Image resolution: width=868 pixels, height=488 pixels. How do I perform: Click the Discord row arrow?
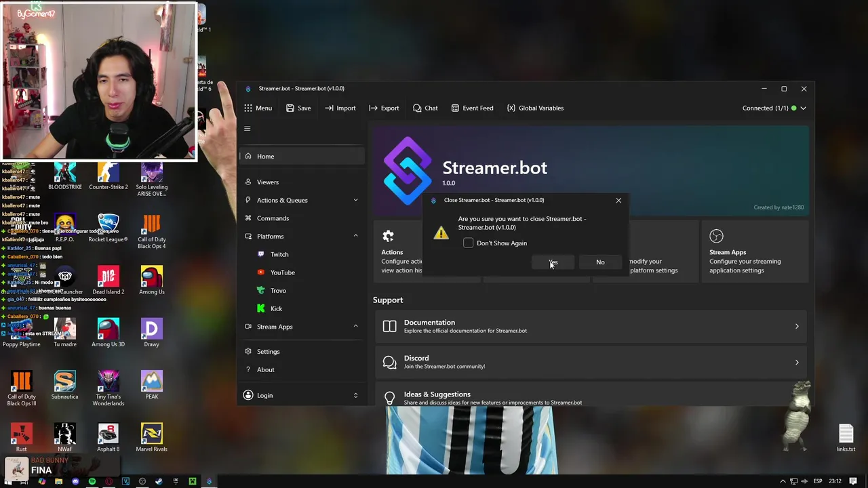(797, 362)
